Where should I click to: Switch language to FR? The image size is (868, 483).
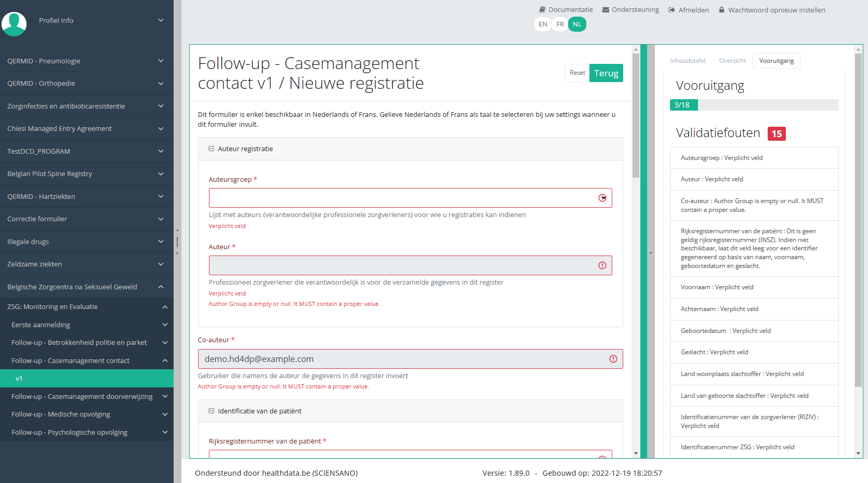pyautogui.click(x=560, y=24)
